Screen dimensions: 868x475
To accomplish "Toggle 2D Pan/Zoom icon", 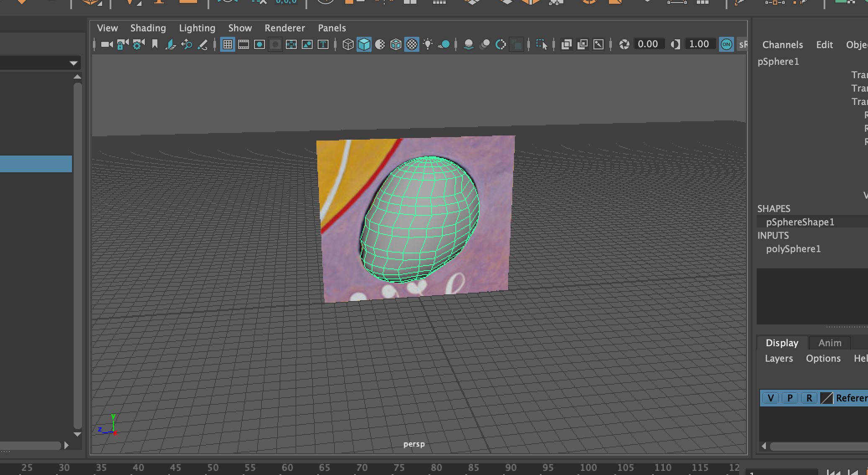I will coord(187,44).
